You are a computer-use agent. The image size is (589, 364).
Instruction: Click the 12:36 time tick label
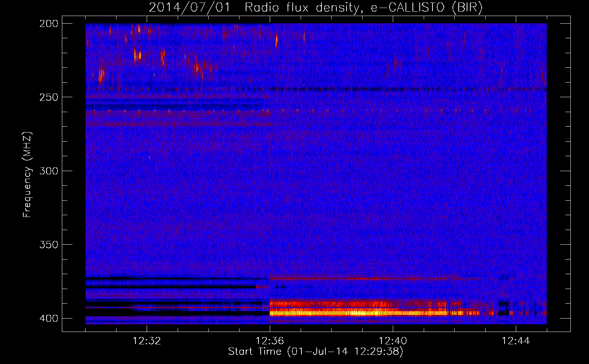270,341
